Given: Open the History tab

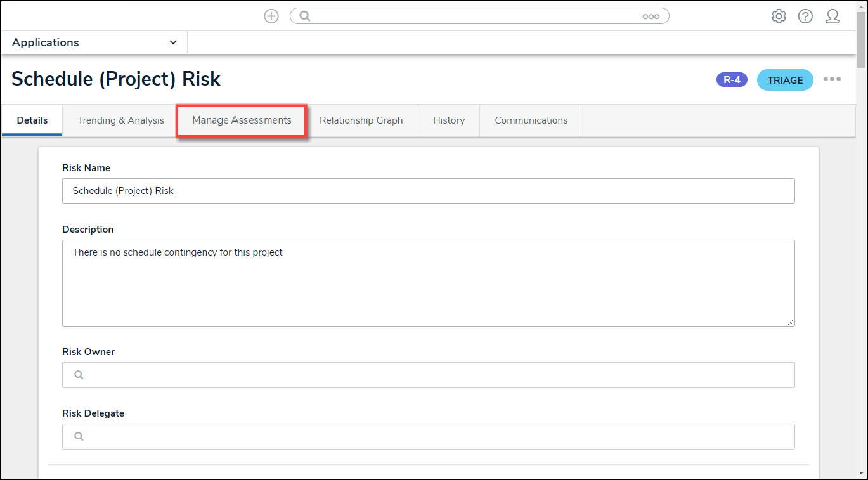Looking at the screenshot, I should (449, 120).
